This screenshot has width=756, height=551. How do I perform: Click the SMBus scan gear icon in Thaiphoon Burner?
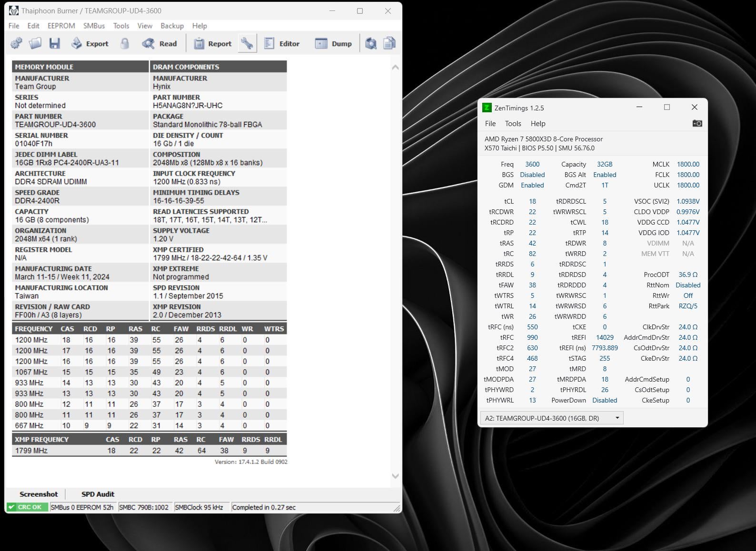[x=16, y=43]
